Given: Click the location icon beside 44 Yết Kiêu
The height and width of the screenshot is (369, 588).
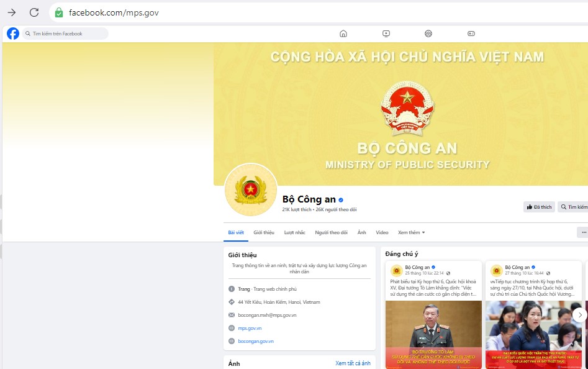Looking at the screenshot, I should [x=232, y=302].
